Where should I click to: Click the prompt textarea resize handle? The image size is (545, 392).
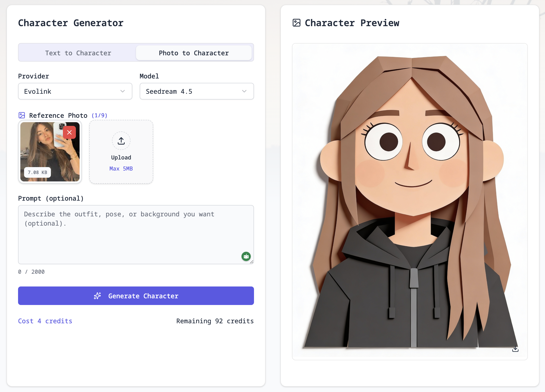[251, 262]
